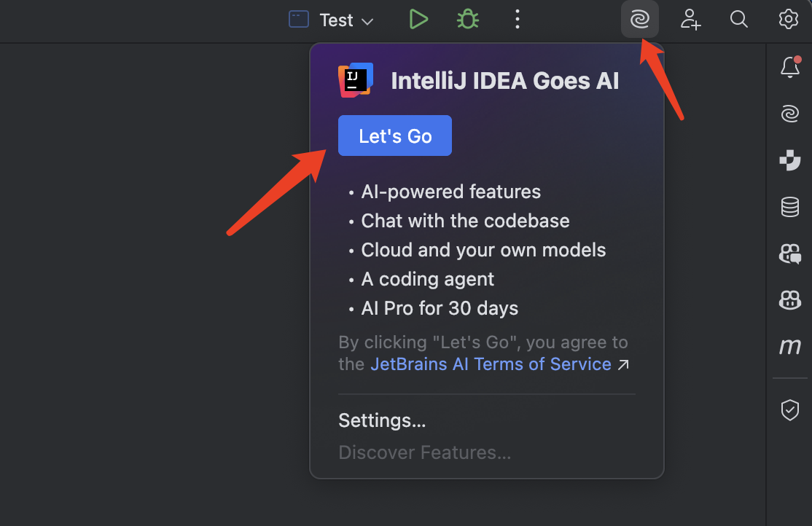
Task: Click the pinwheel-shaped icon in right sidebar
Action: 790,161
